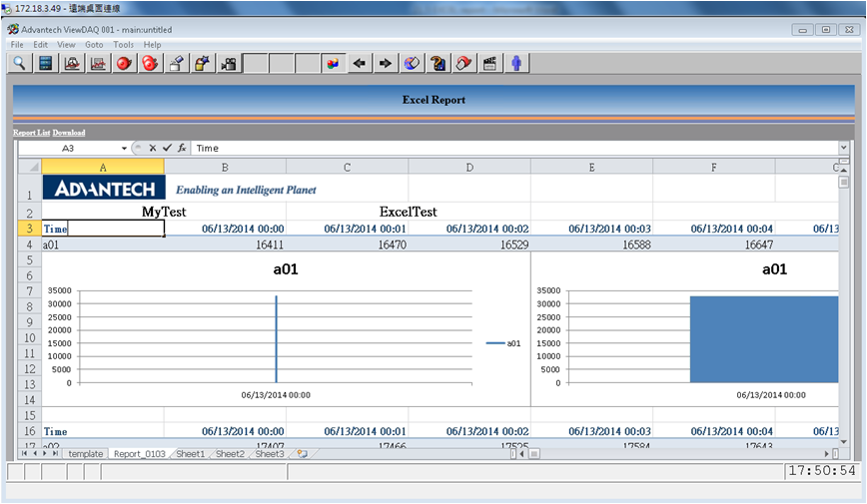The height and width of the screenshot is (504, 867).
Task: Click the vertical scrollbar down arrow
Action: click(843, 441)
